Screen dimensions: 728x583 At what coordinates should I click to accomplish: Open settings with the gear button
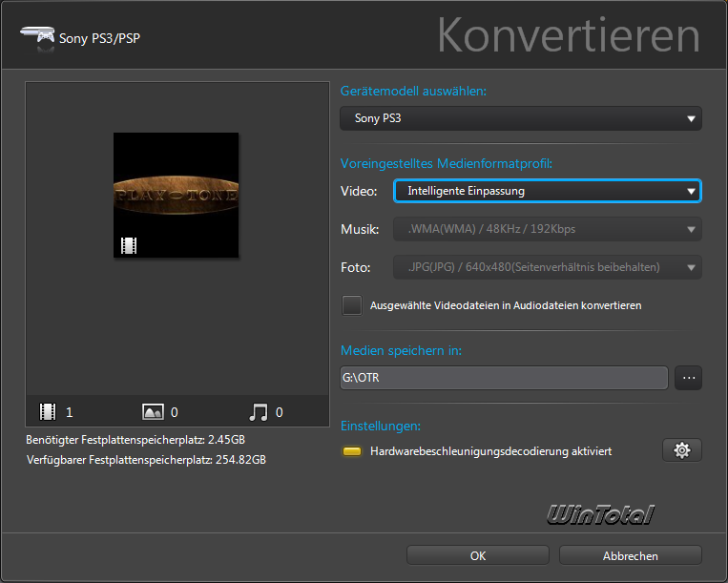click(x=681, y=450)
